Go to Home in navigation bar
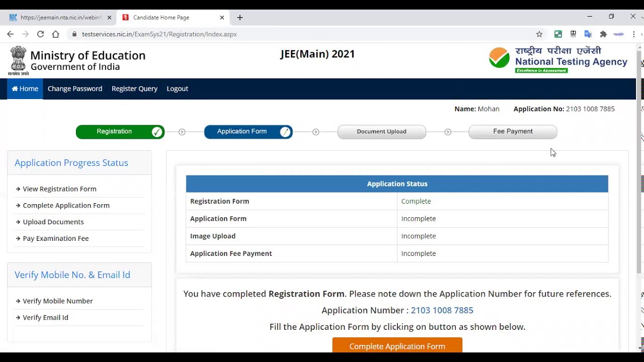 click(x=25, y=88)
